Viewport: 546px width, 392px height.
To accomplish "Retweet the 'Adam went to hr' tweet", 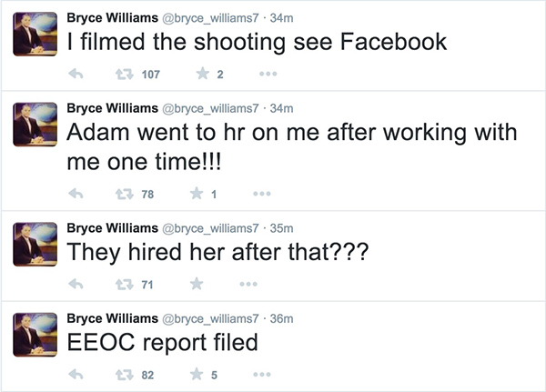I will point(124,193).
